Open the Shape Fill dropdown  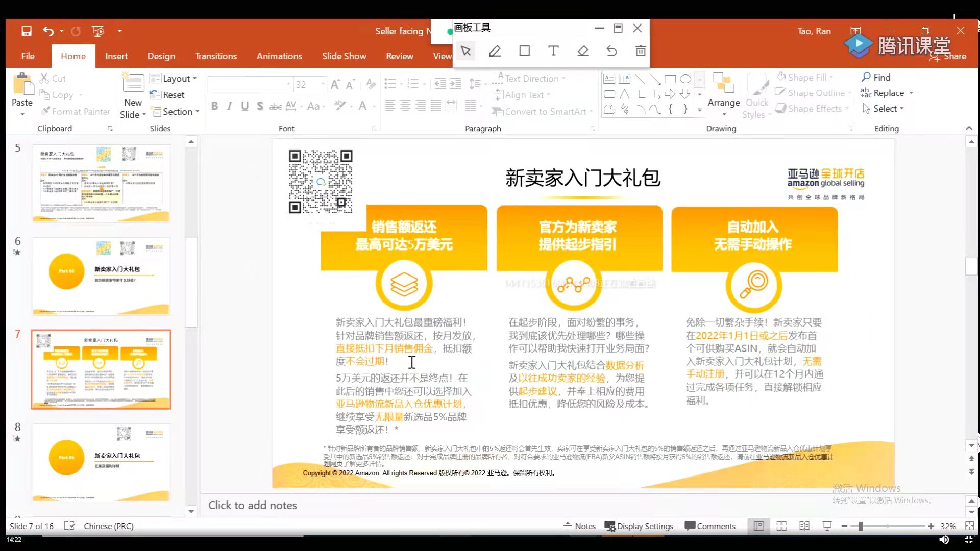coord(830,77)
